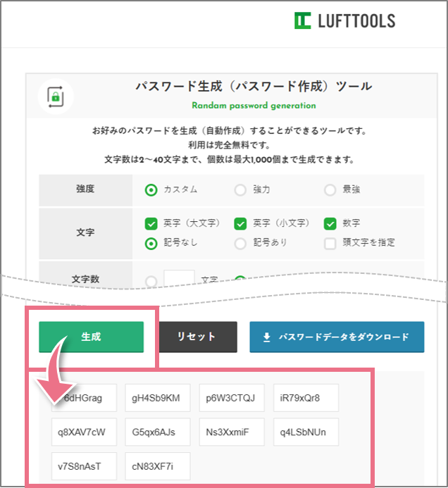Screen dimensions: 448x488
Task: Select generated password gH4Sb9KM
Action: coord(156,398)
